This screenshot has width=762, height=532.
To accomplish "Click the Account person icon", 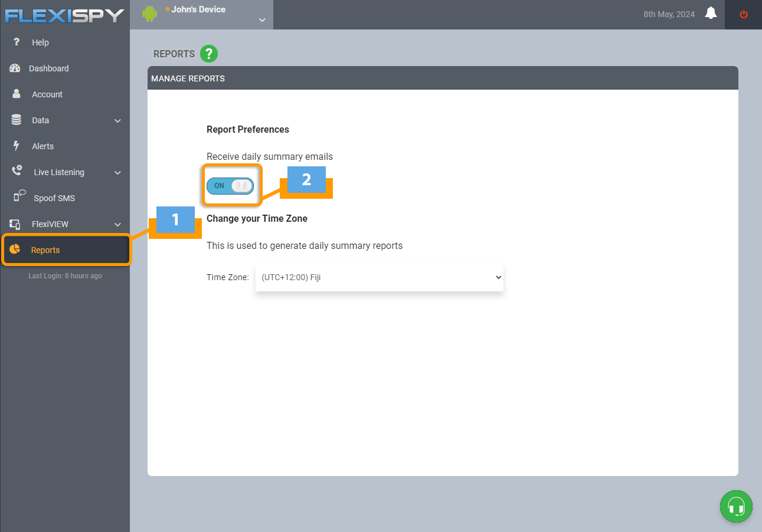I will click(x=17, y=94).
